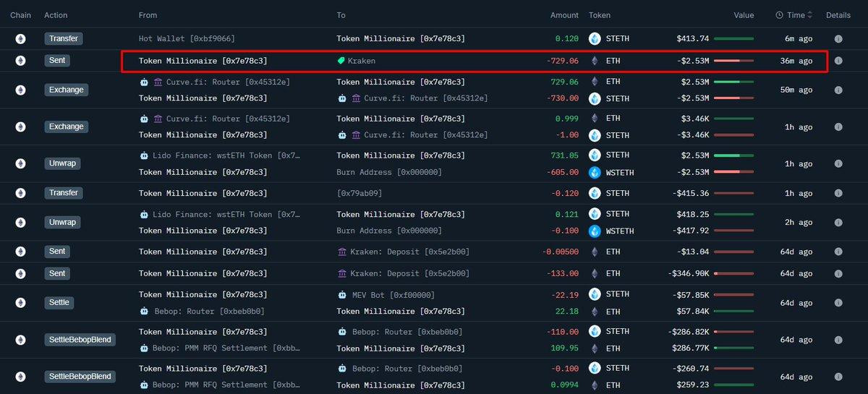Viewport: 868px width, 394px height.
Task: Open Hot Wallet [0xbf9066] address link
Action: click(187, 38)
